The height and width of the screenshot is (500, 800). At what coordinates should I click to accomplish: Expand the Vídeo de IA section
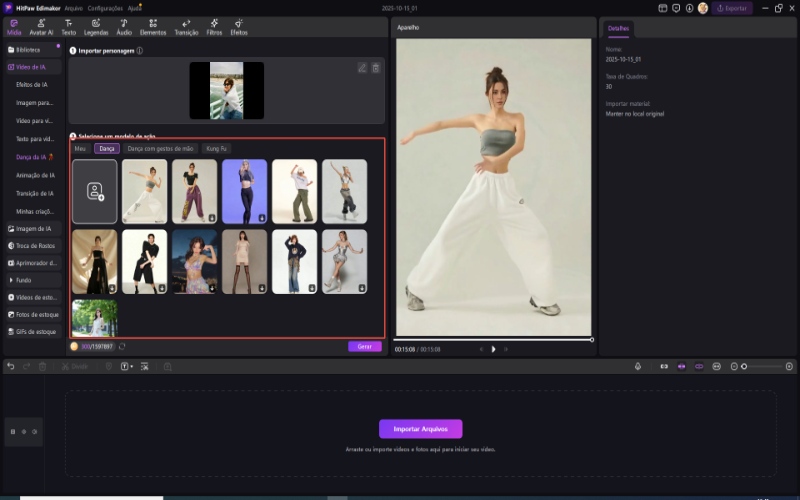pos(32,67)
